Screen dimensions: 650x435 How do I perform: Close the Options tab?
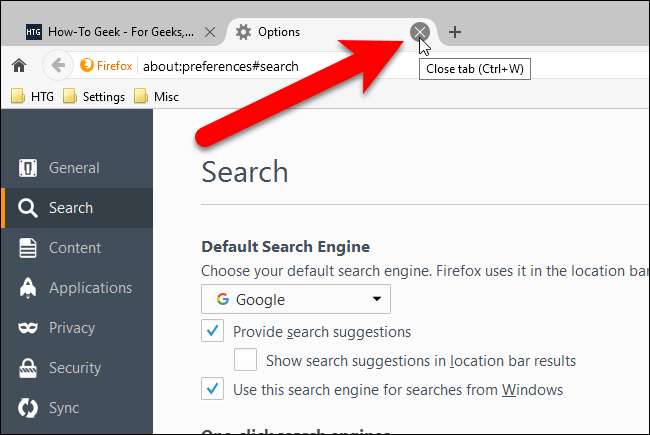(x=421, y=32)
